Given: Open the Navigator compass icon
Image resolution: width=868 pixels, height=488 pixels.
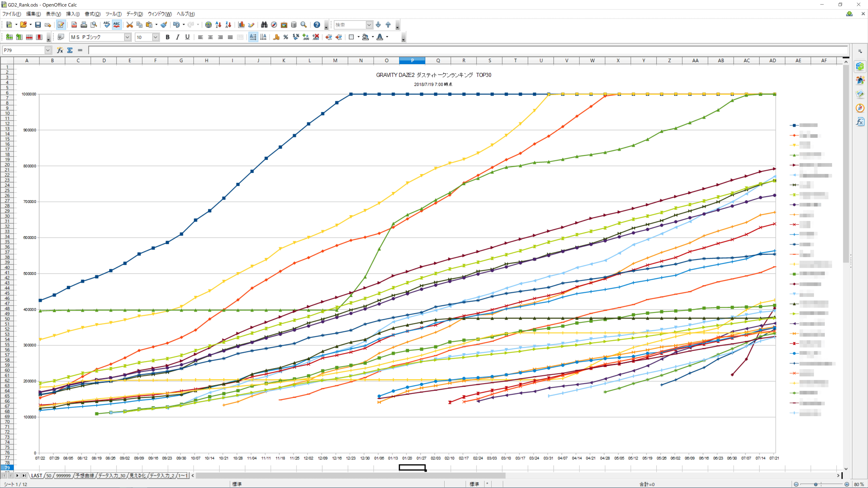Looking at the screenshot, I should (x=274, y=25).
